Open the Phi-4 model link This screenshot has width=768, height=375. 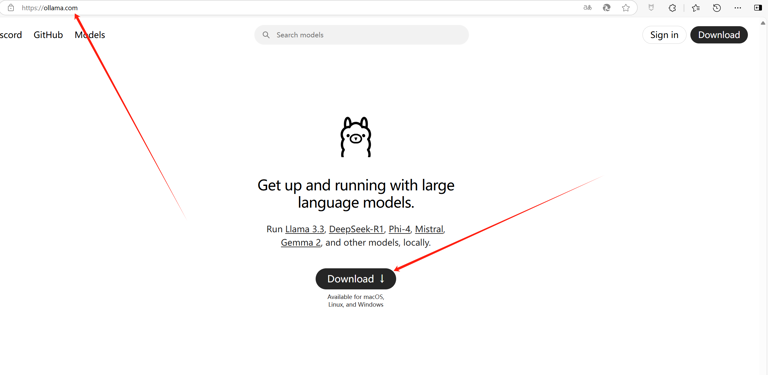(x=400, y=229)
